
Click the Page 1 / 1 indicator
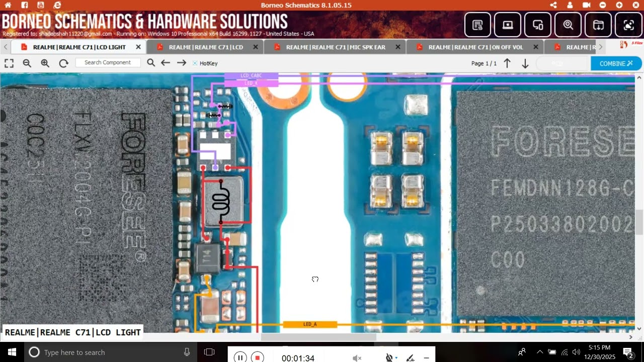coord(484,63)
